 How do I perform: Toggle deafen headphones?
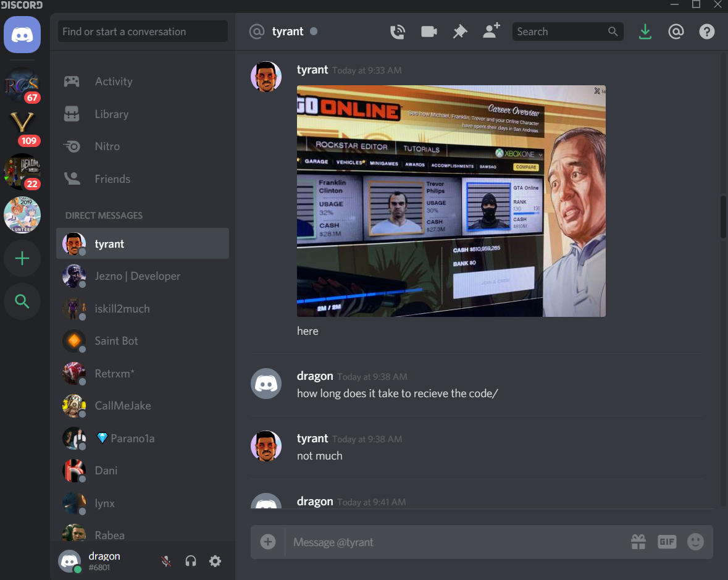[191, 561]
